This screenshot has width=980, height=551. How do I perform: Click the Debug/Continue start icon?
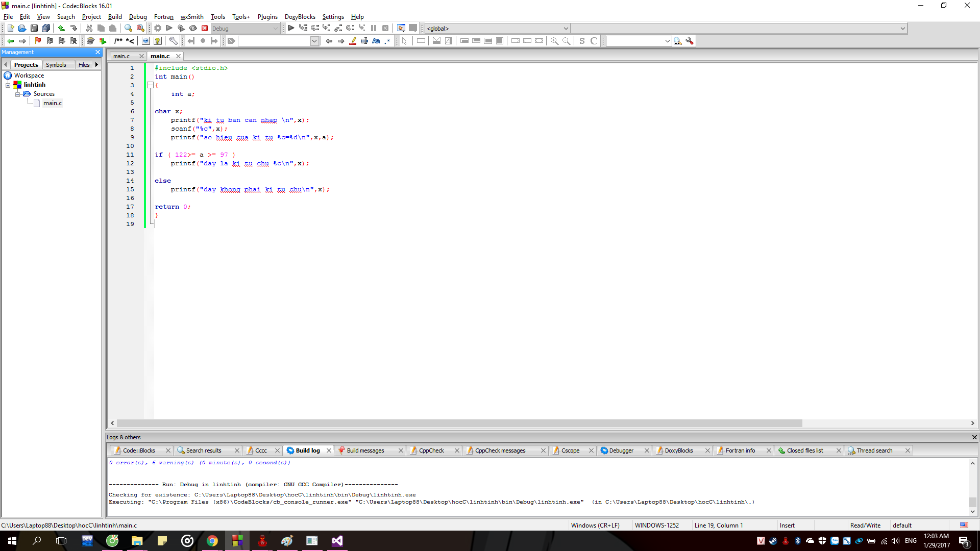click(x=291, y=29)
